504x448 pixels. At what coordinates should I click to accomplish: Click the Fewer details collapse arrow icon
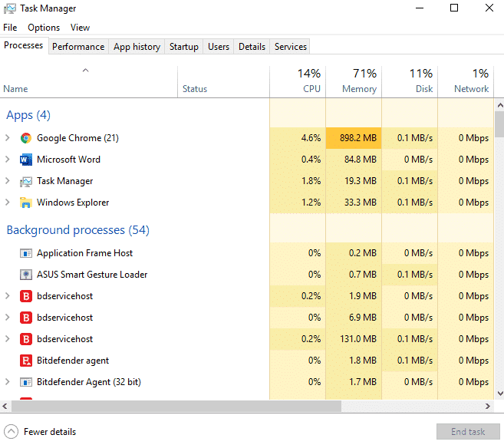point(12,432)
